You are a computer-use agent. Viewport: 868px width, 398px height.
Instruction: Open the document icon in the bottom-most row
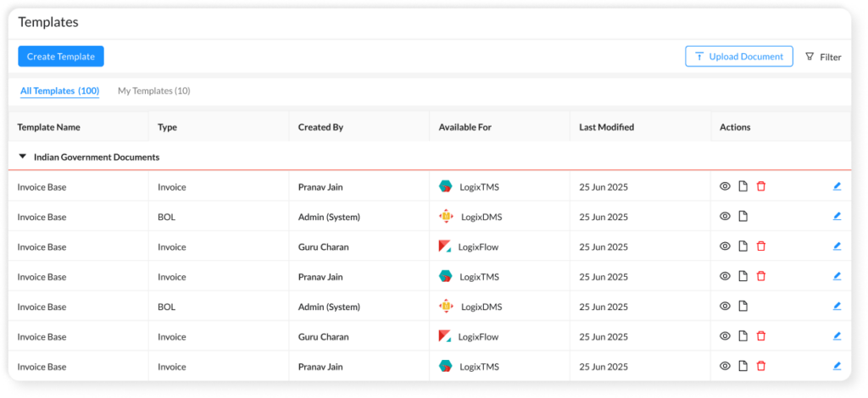(743, 367)
